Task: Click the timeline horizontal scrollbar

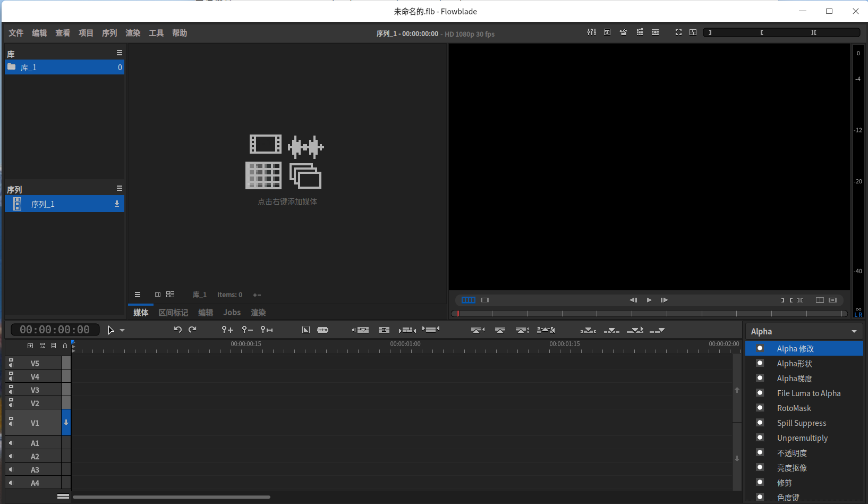Action: 172,497
